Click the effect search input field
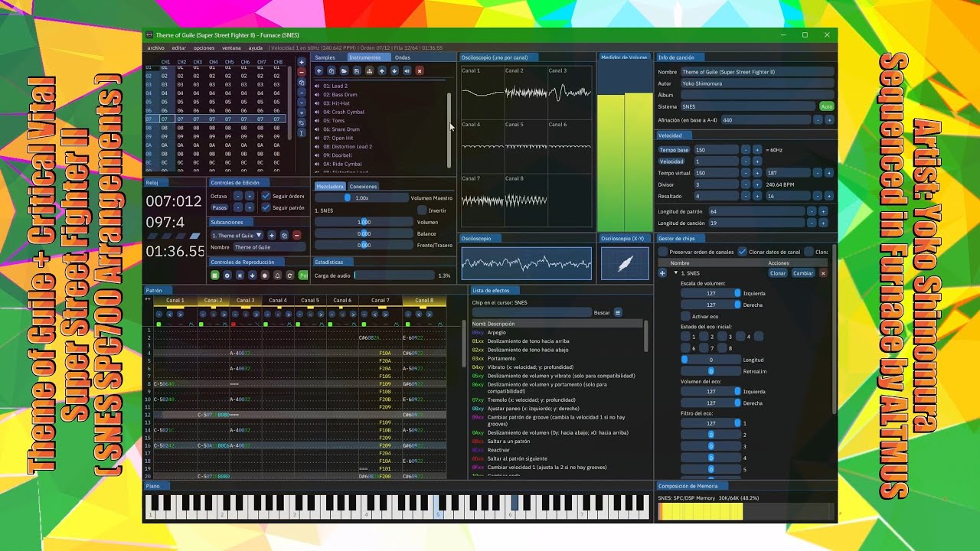Viewport: 980px width, 551px height. 532,312
